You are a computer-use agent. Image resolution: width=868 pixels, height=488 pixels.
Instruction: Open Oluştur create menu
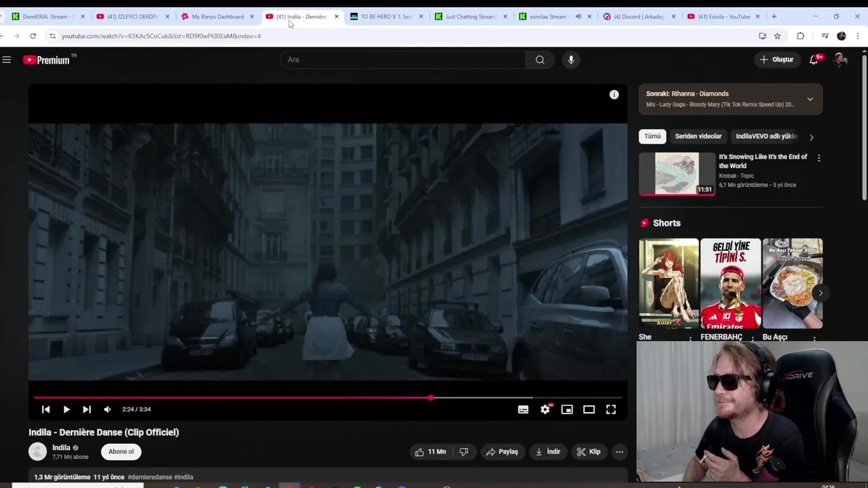click(x=776, y=60)
